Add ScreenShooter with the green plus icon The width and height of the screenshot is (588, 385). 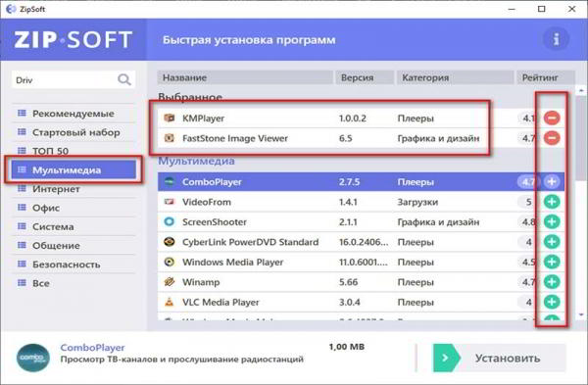tap(552, 222)
